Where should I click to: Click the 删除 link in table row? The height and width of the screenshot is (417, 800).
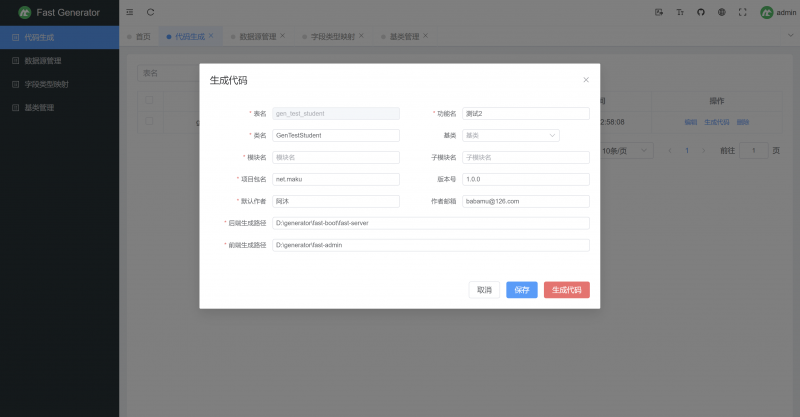743,122
